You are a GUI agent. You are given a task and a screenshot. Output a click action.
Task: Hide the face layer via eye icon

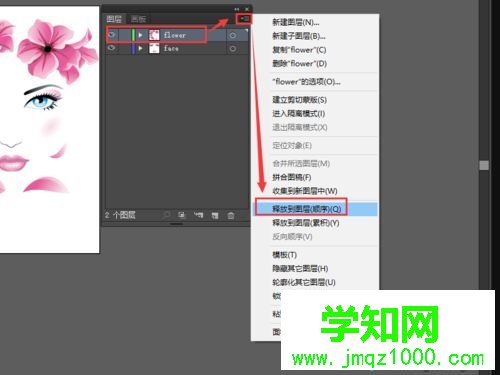(112, 48)
